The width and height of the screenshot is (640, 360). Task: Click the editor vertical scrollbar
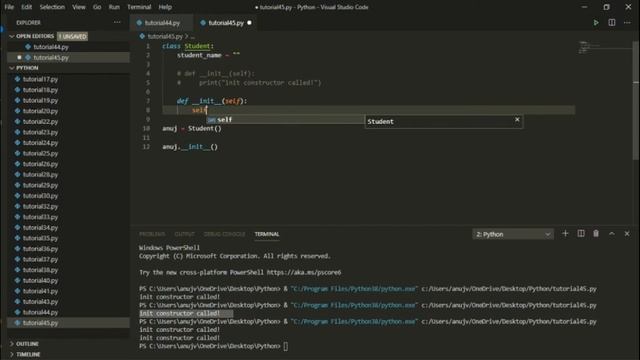point(636,100)
